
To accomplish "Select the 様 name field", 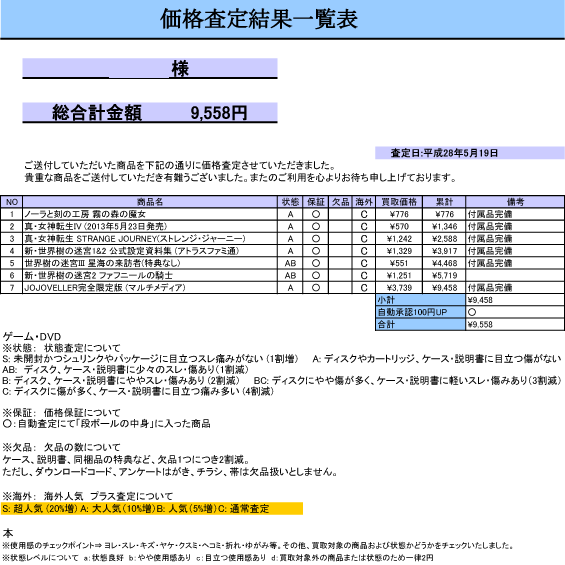I will [x=150, y=68].
